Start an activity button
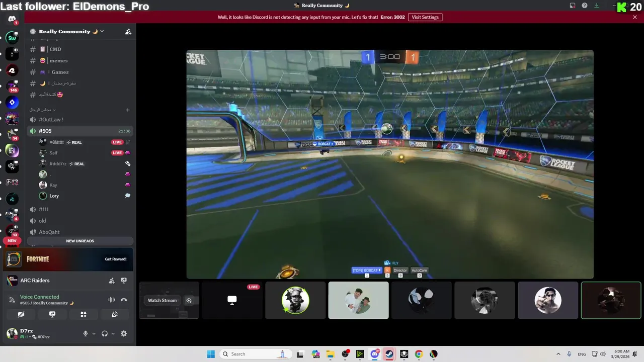Screen dimensions: 644x362 [x=84, y=314]
